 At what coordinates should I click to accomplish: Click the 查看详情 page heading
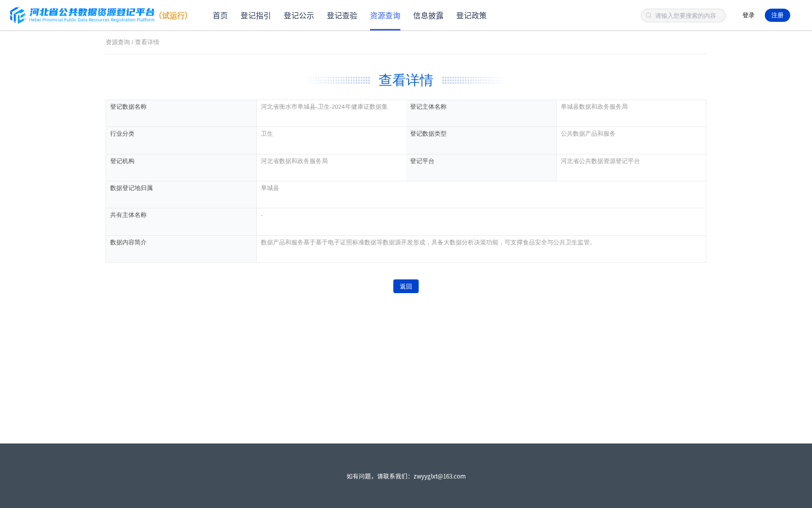pos(406,80)
